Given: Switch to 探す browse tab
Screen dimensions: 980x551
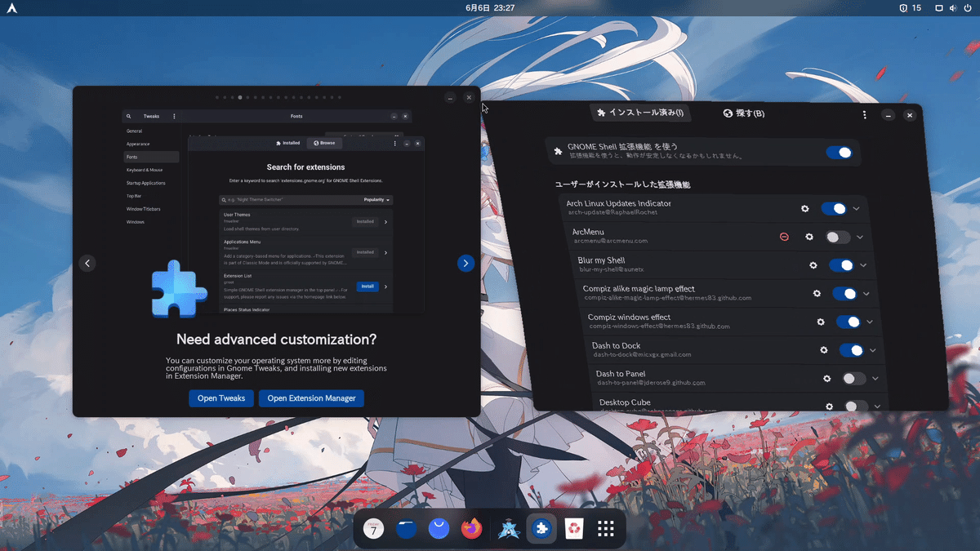Looking at the screenshot, I should click(744, 113).
